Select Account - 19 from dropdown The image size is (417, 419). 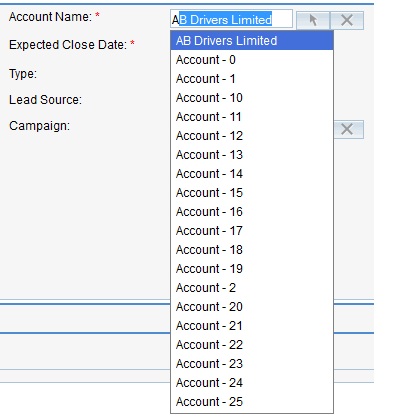[252, 269]
